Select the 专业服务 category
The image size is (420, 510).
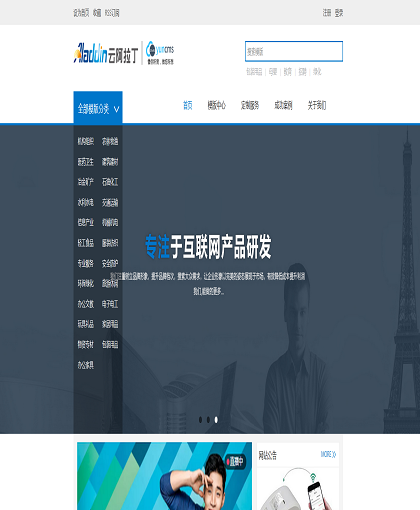pyautogui.click(x=86, y=264)
